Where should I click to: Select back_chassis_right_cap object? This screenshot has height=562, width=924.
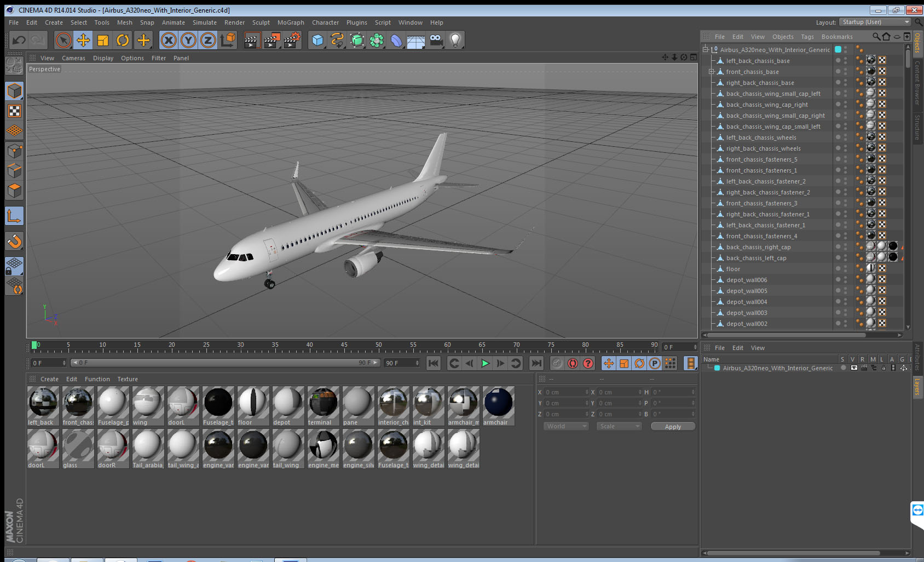(758, 247)
